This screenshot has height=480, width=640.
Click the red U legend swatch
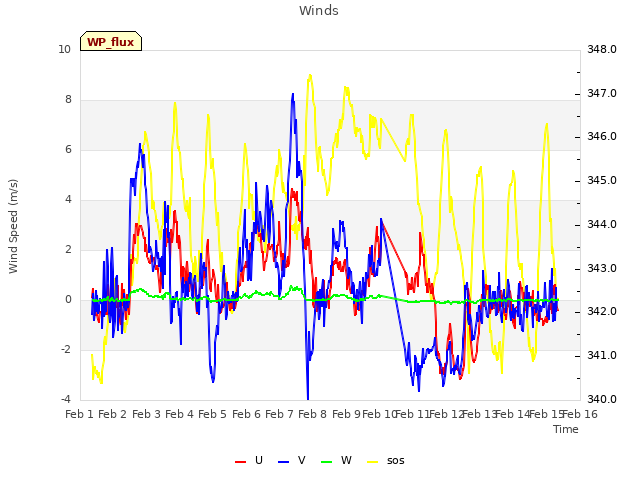point(240,462)
